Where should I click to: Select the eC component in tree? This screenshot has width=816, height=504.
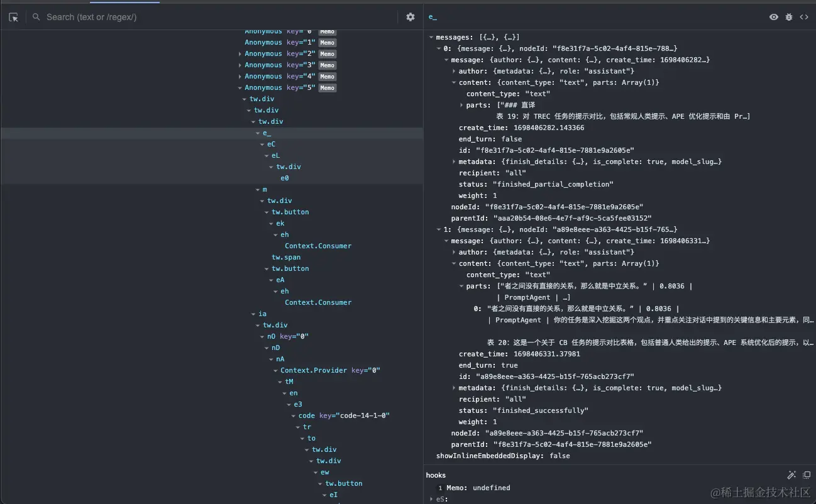click(x=271, y=145)
